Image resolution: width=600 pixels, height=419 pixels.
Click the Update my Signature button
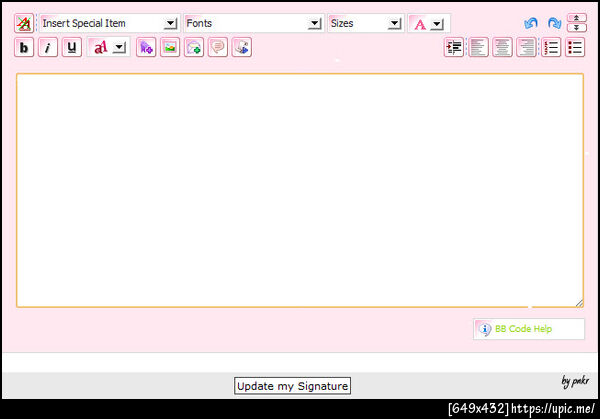pyautogui.click(x=292, y=386)
